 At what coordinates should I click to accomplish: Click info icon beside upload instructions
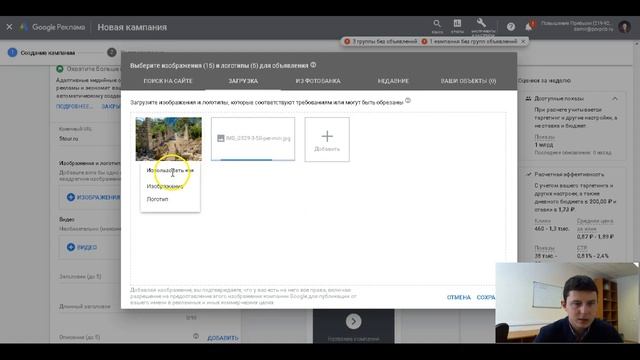pos(408,100)
